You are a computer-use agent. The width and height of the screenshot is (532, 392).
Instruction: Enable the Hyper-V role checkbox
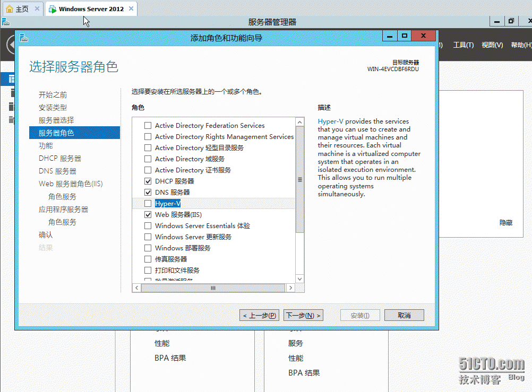(148, 204)
